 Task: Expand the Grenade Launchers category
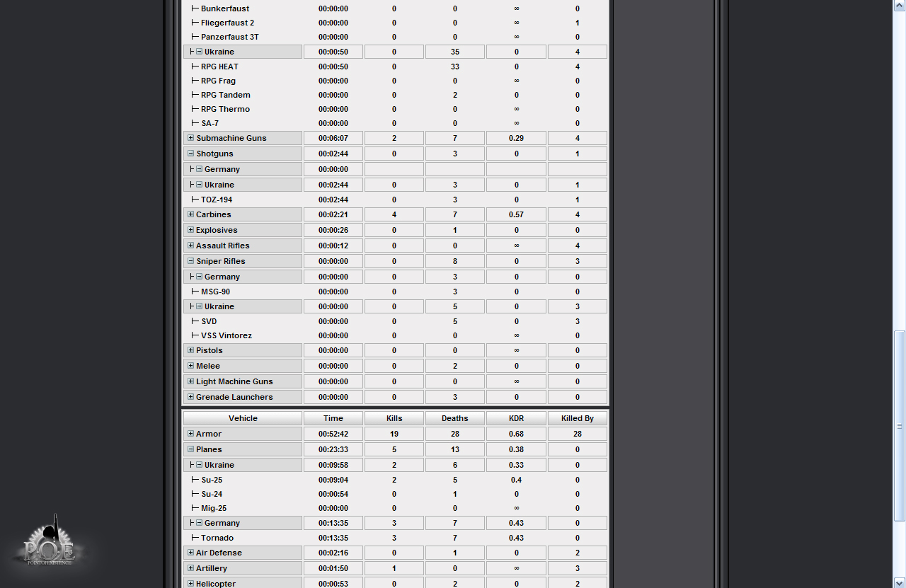pyautogui.click(x=191, y=397)
